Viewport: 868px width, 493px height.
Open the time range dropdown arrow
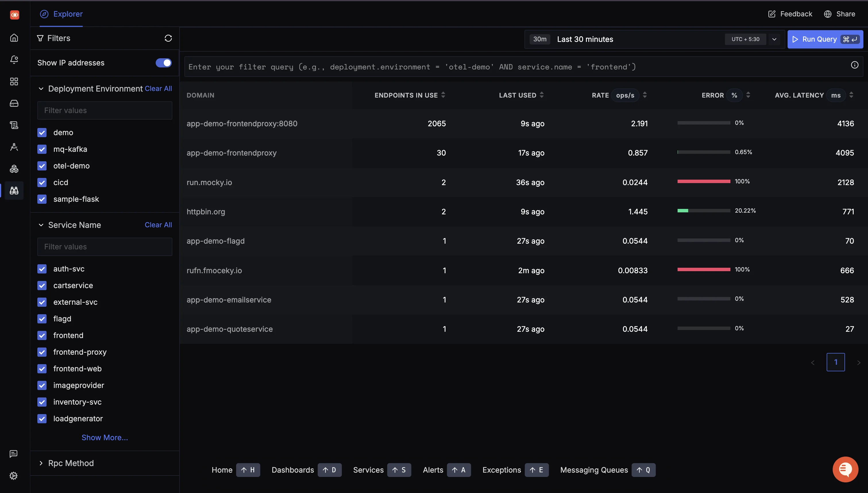[774, 39]
